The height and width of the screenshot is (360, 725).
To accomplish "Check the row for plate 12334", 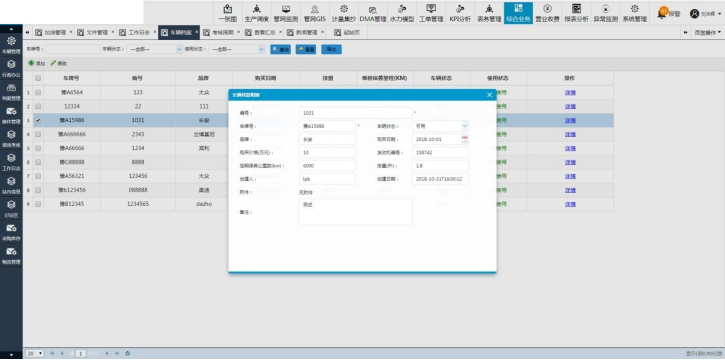I will coord(38,106).
